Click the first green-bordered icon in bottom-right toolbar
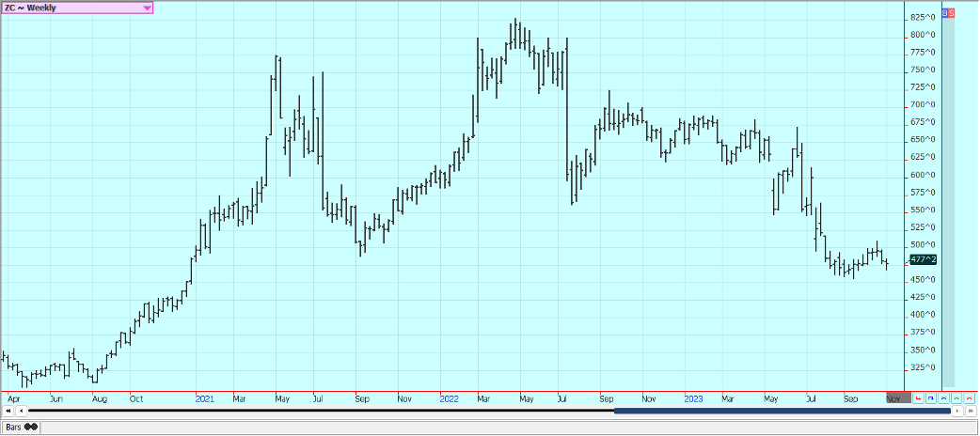Viewport: 980px width, 436px height. tap(956, 397)
